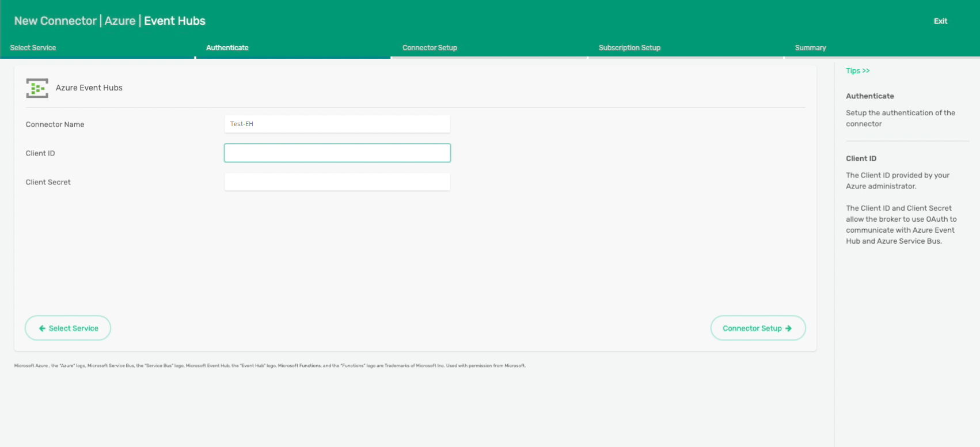Click the Azure Event Hubs logo icon

pyautogui.click(x=37, y=88)
